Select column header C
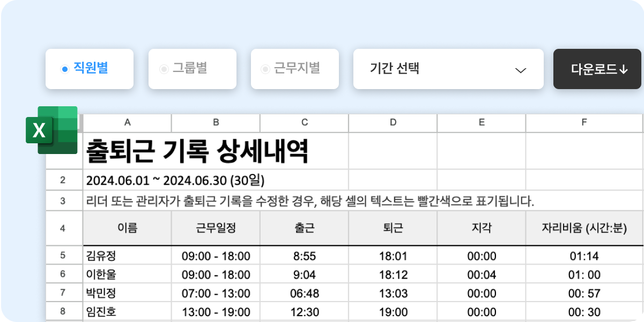The width and height of the screenshot is (644, 322). point(304,122)
